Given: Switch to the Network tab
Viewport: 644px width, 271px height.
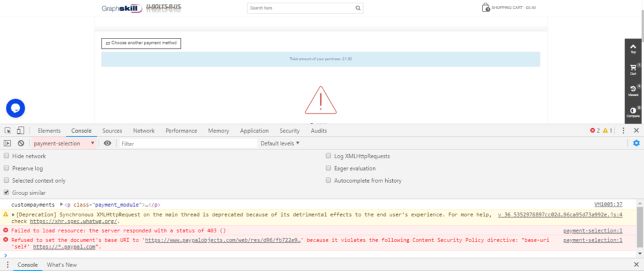Looking at the screenshot, I should point(144,131).
